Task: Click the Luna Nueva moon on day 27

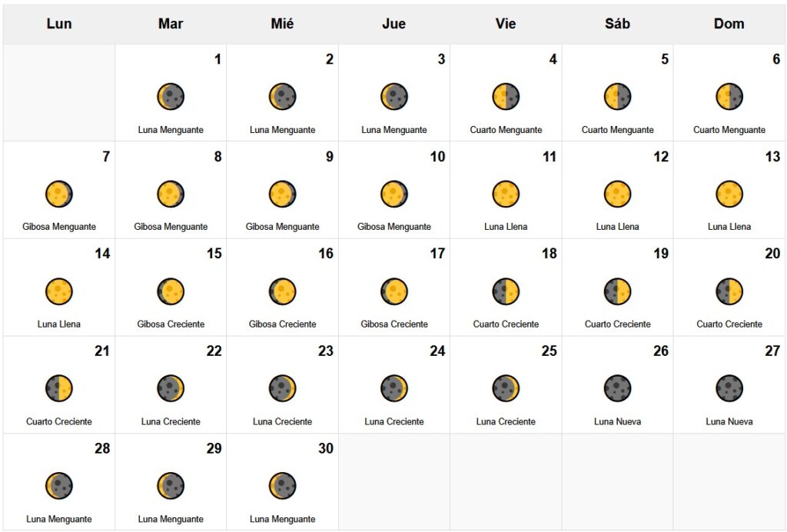Action: click(x=729, y=388)
